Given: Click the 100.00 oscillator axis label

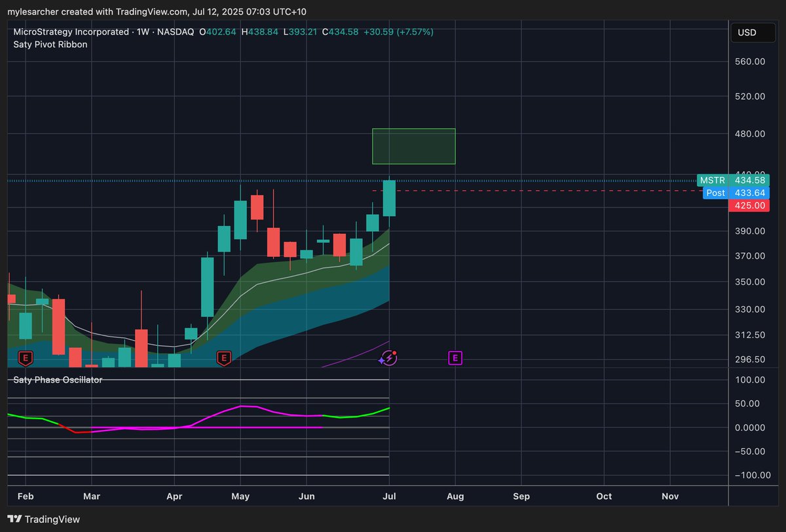Looking at the screenshot, I should coord(751,379).
